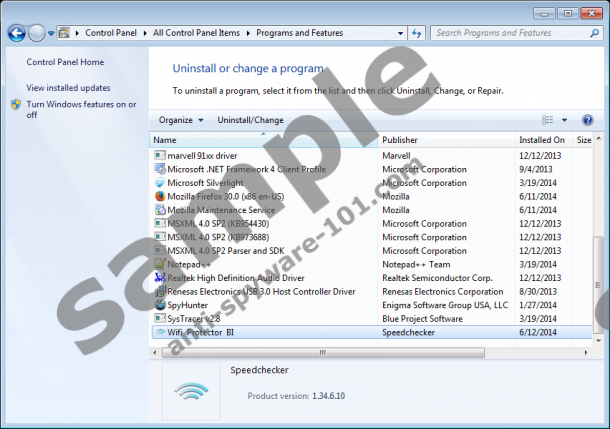Viewport: 610px width, 429px height.
Task: Click the Windows features shield icon
Action: tap(16, 104)
